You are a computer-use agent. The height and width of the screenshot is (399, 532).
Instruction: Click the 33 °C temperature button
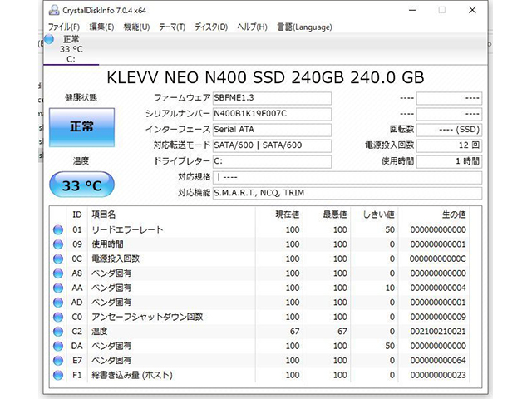click(x=81, y=185)
